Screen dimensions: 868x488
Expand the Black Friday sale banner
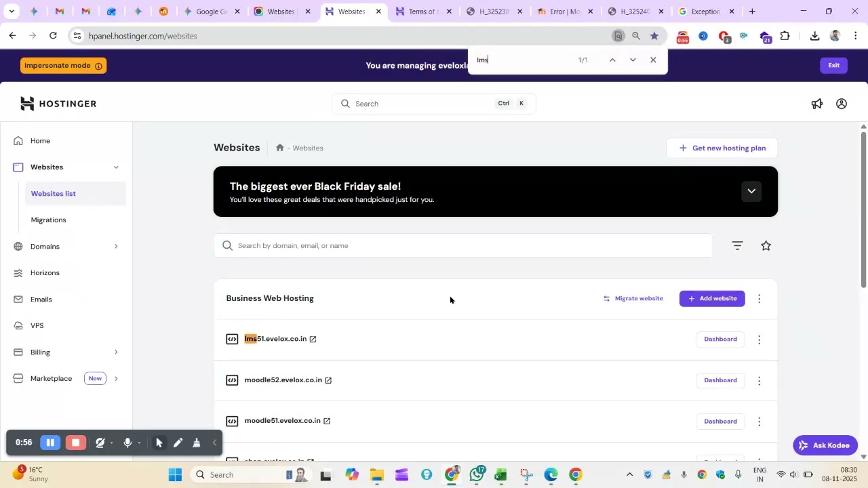[x=751, y=191]
